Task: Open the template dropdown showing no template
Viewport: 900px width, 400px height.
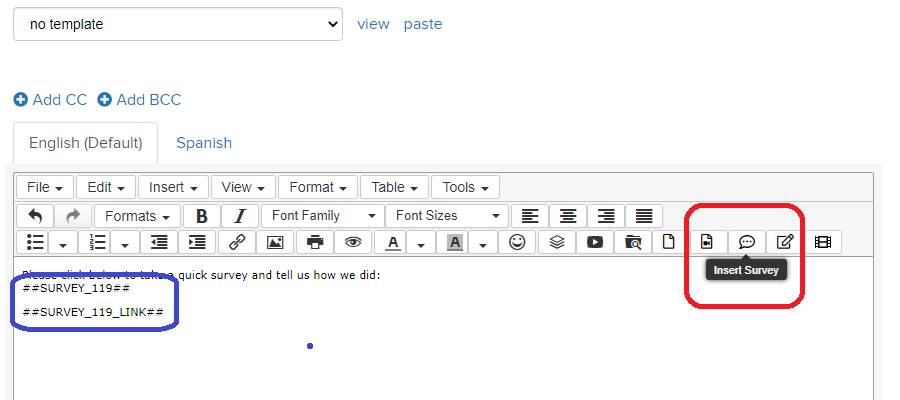Action: tap(178, 24)
